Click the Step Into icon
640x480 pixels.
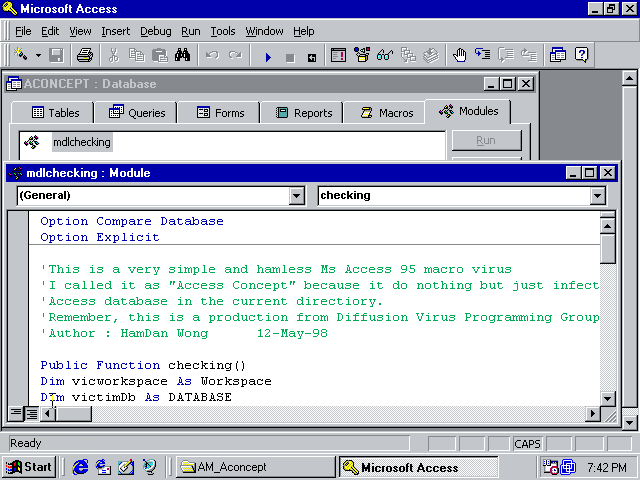482,55
